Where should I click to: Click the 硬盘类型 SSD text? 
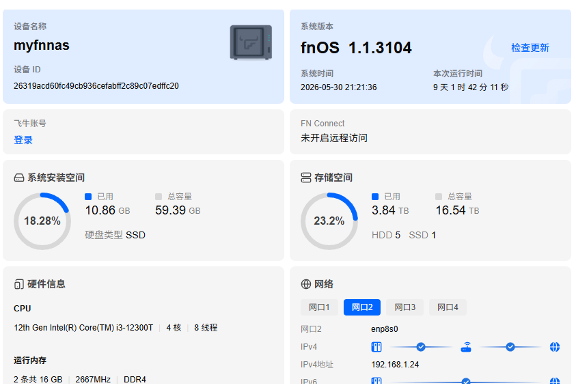click(x=115, y=235)
